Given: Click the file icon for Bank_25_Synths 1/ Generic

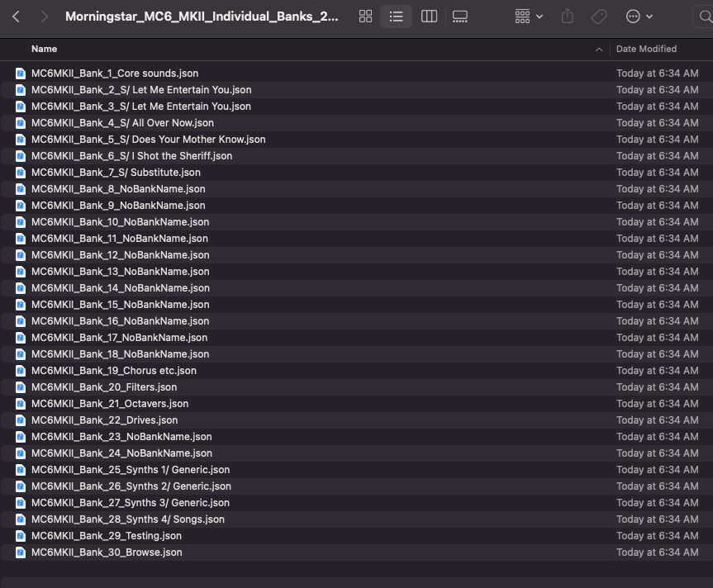Looking at the screenshot, I should point(21,469).
